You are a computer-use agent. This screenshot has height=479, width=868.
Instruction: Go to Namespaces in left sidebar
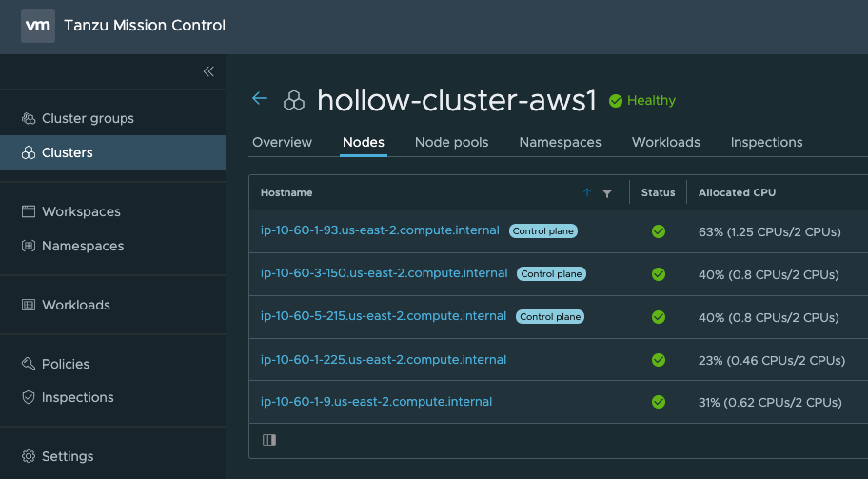pyautogui.click(x=83, y=246)
